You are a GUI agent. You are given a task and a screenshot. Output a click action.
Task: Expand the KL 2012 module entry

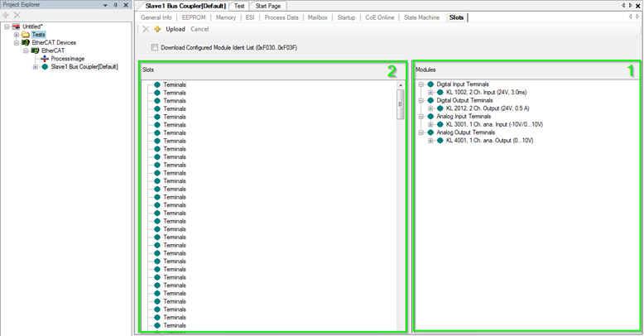430,108
